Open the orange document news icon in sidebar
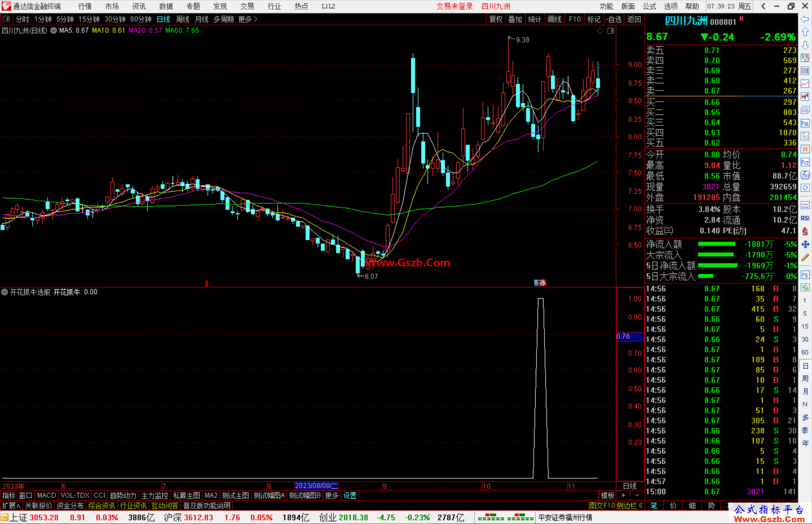The width and height of the screenshot is (812, 524). [x=805, y=149]
